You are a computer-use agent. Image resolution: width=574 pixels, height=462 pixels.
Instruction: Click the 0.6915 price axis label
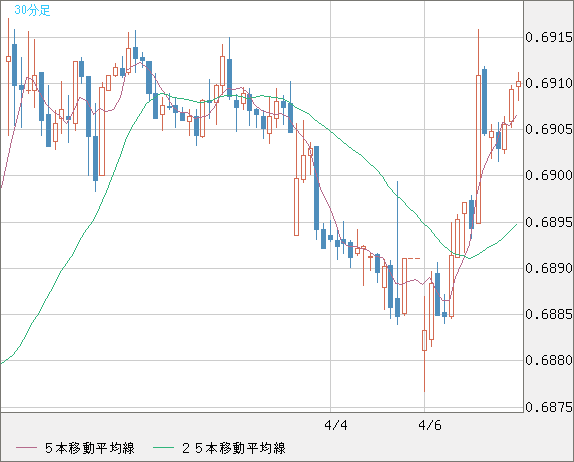549,37
